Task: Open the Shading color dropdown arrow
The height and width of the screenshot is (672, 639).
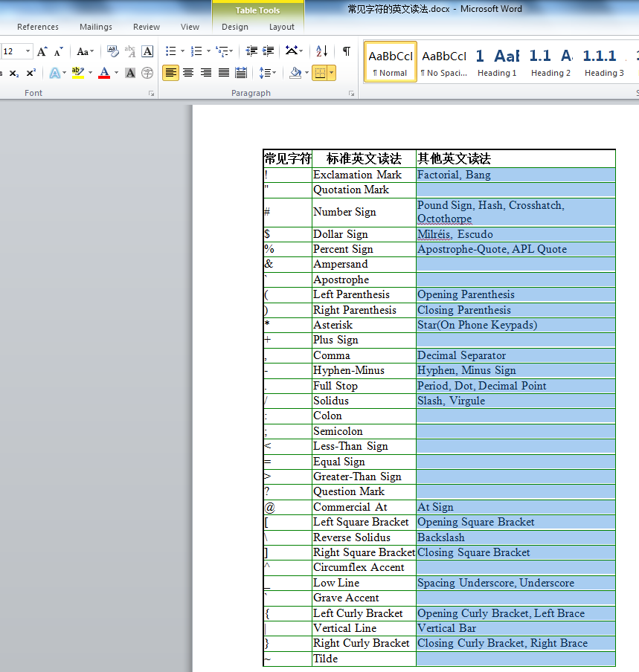Action: click(306, 73)
